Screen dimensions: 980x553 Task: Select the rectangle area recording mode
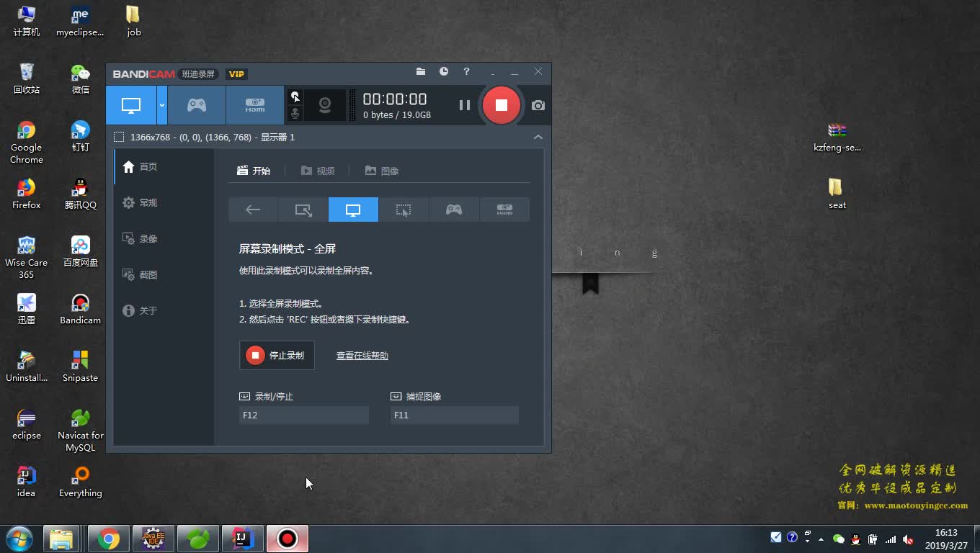pos(303,210)
